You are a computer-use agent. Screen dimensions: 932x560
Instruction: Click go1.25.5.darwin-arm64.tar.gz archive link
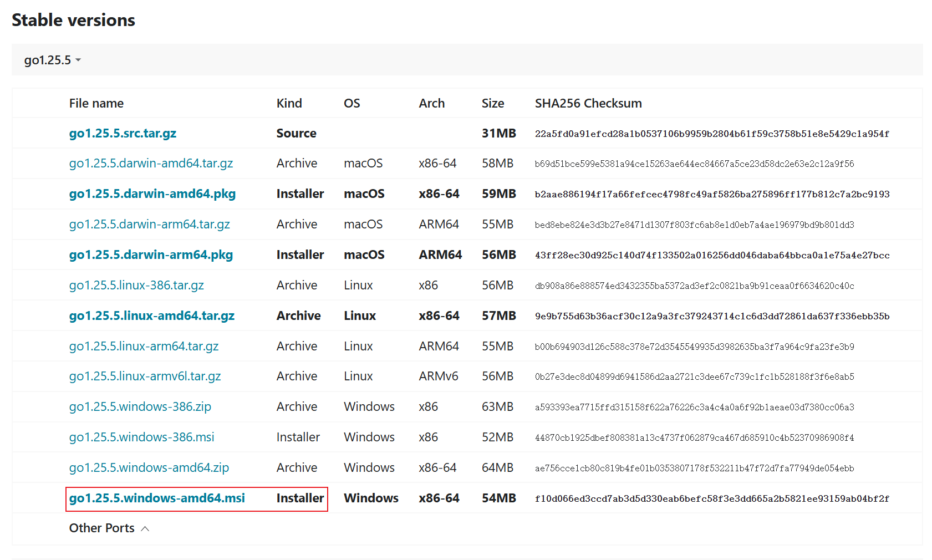click(x=149, y=225)
